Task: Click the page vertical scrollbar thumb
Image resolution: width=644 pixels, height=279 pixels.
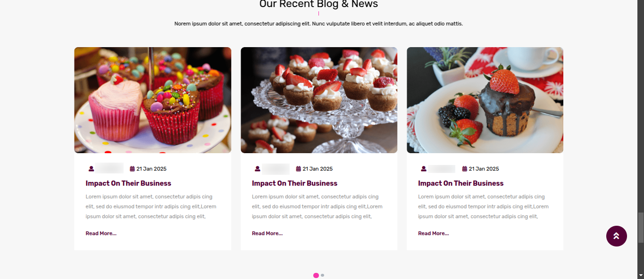Action: 641,227
